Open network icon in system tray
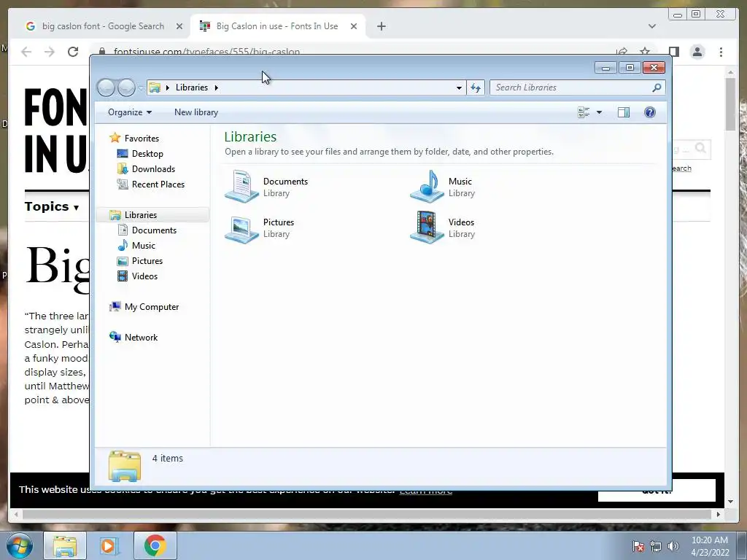The width and height of the screenshot is (747, 560). 656,546
